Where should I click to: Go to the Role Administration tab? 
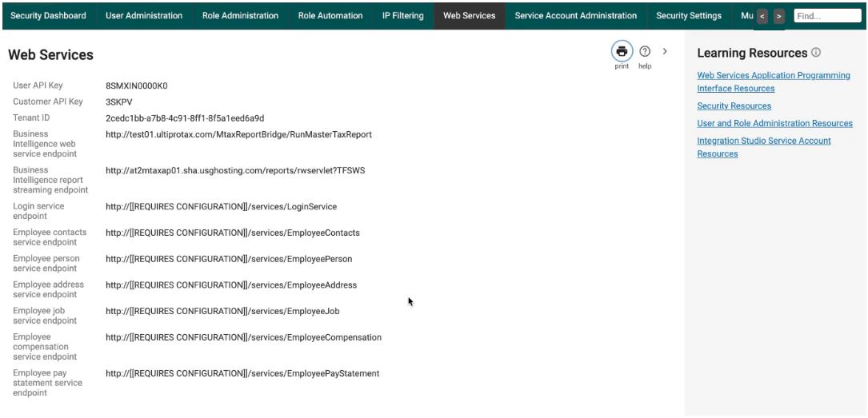(240, 15)
